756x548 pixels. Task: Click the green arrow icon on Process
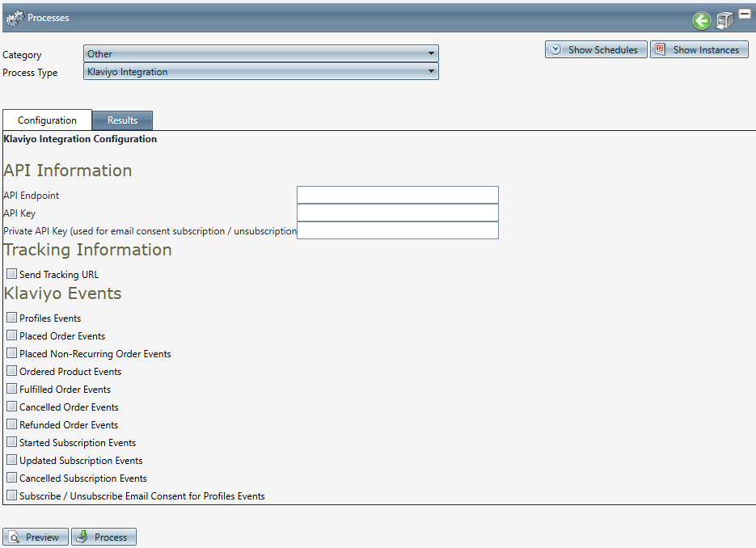click(82, 537)
